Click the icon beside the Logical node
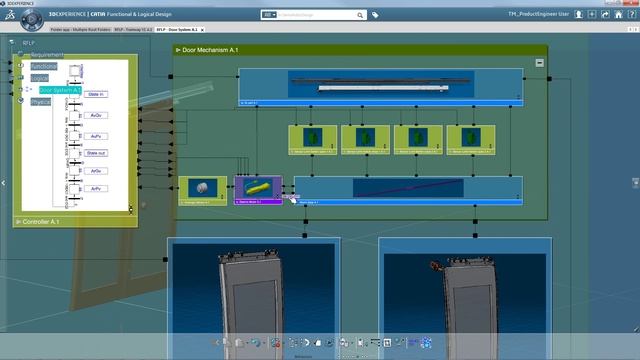 pos(21,77)
